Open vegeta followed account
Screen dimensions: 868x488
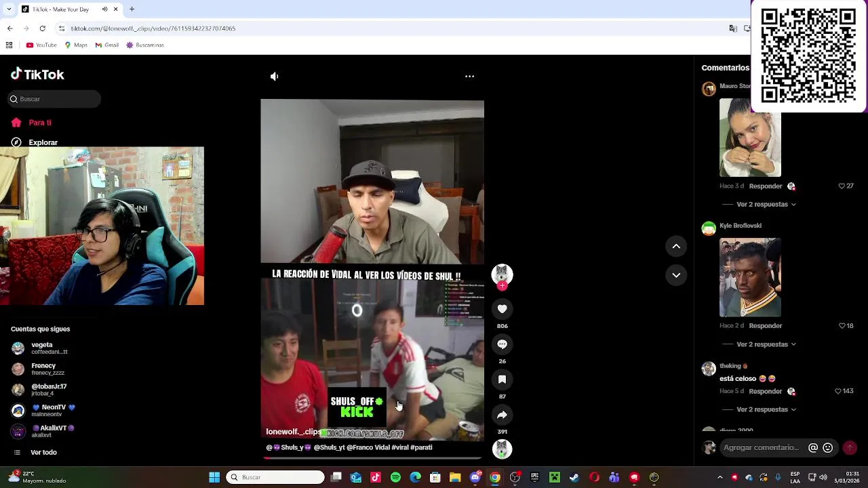tap(41, 348)
